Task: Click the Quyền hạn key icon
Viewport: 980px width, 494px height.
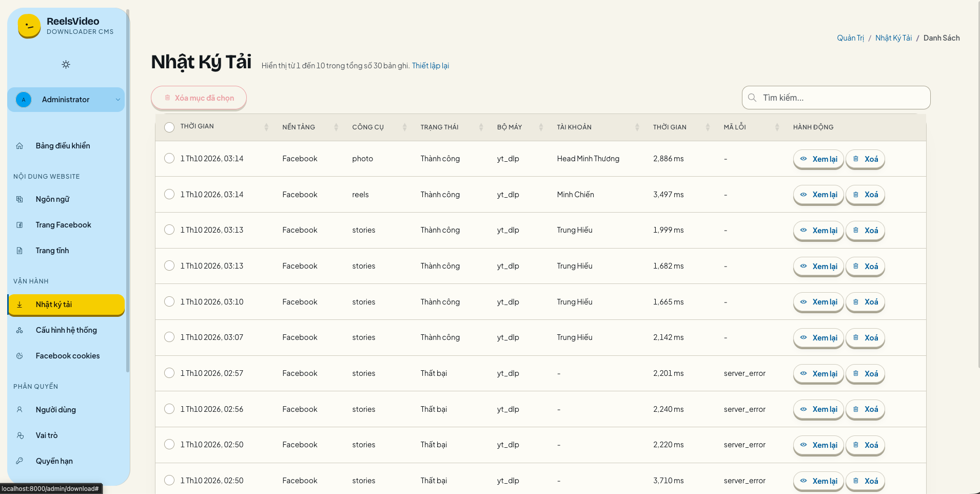Action: click(x=19, y=461)
